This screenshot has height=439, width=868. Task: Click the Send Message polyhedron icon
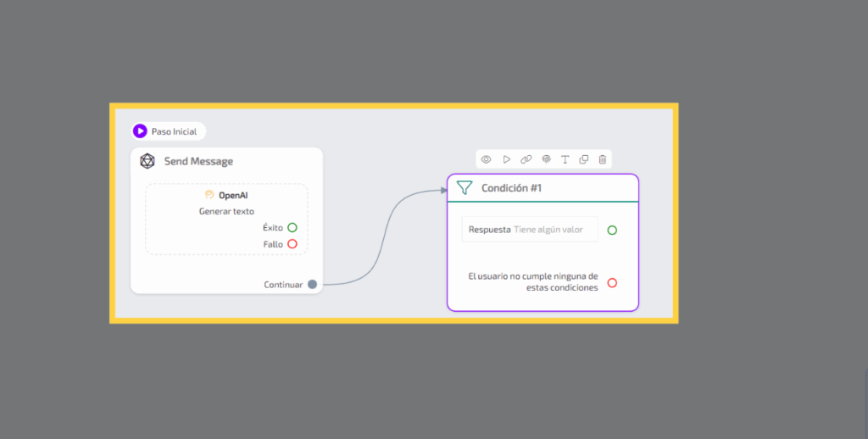147,161
